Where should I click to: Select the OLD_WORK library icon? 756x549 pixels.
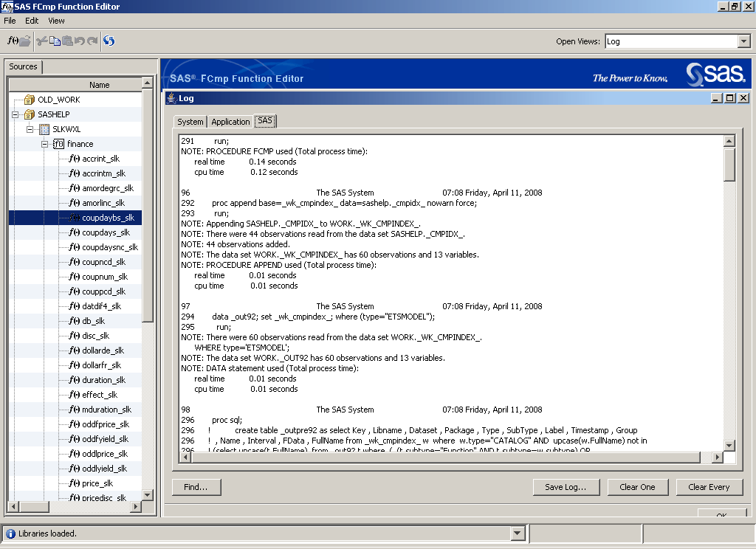point(30,100)
